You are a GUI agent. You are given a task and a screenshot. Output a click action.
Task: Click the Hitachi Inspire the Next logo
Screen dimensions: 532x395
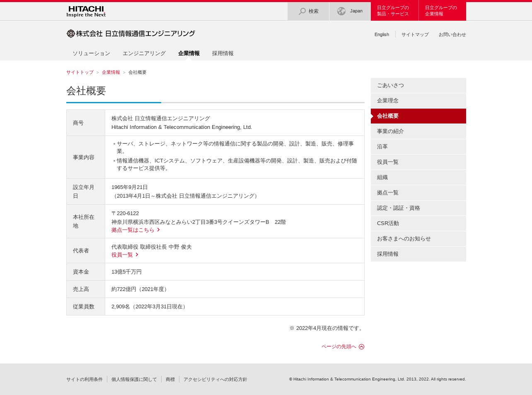pyautogui.click(x=86, y=11)
